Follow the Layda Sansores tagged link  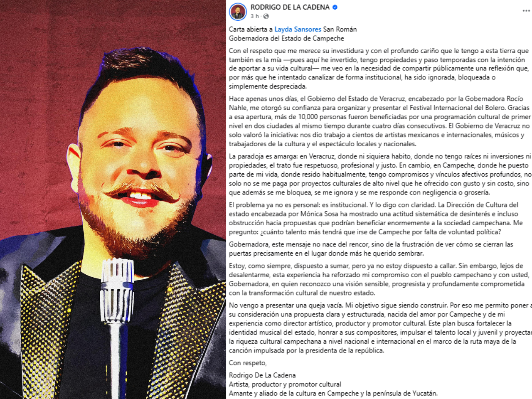[x=298, y=29]
